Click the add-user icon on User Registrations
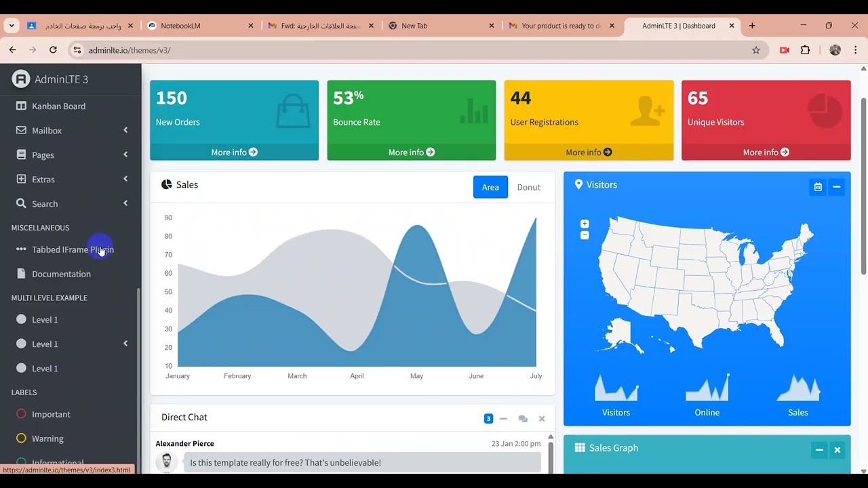This screenshot has width=868, height=488. point(647,110)
